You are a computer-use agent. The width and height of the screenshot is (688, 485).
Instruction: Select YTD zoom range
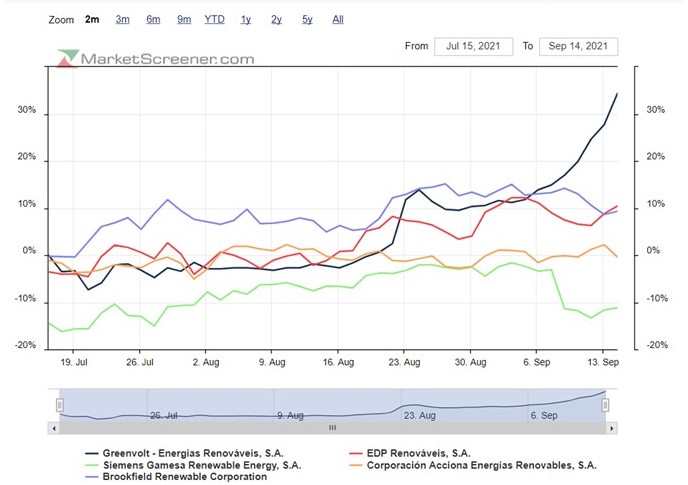coord(214,19)
